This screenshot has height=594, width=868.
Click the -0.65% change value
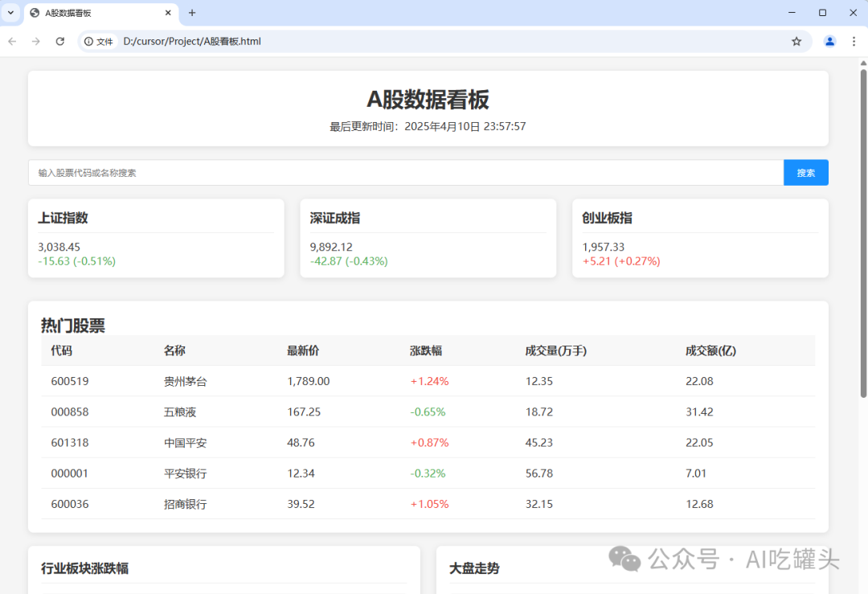pos(428,412)
